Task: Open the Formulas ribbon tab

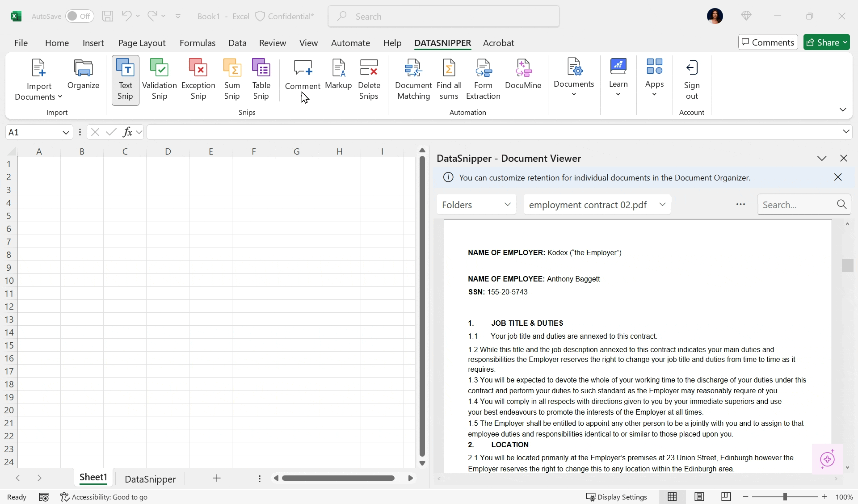Action: coord(197,43)
